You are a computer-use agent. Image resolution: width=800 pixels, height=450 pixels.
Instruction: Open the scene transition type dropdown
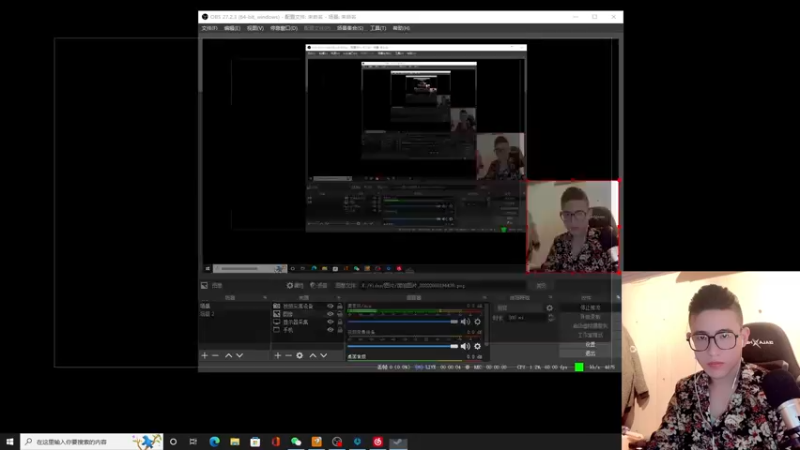tap(518, 308)
